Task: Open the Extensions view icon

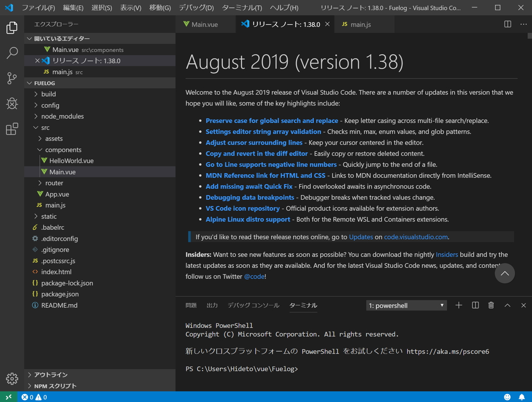Action: coord(11,129)
